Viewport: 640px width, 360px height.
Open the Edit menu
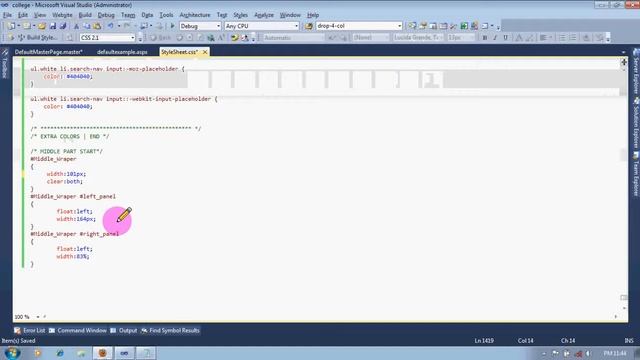tap(23, 15)
